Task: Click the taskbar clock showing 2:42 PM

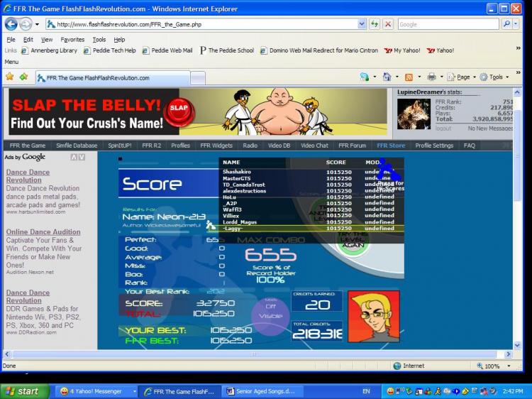Action: 513,391
